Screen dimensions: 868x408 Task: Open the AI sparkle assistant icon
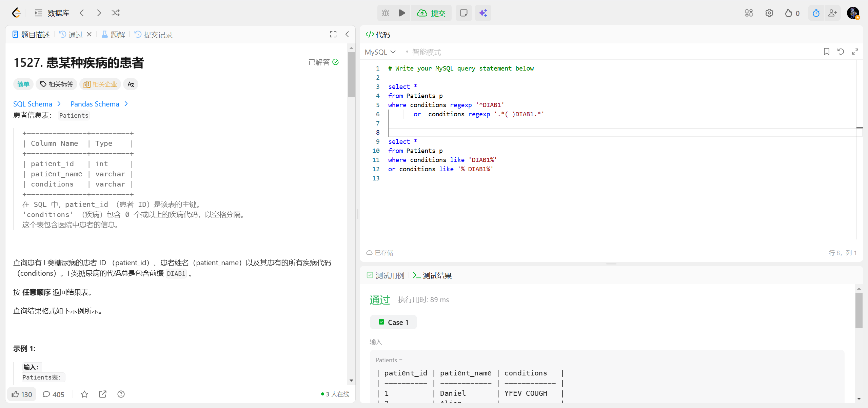(483, 13)
